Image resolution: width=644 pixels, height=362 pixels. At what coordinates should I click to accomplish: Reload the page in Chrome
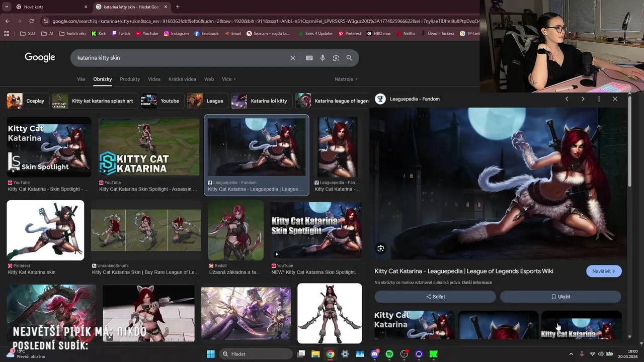click(x=32, y=21)
